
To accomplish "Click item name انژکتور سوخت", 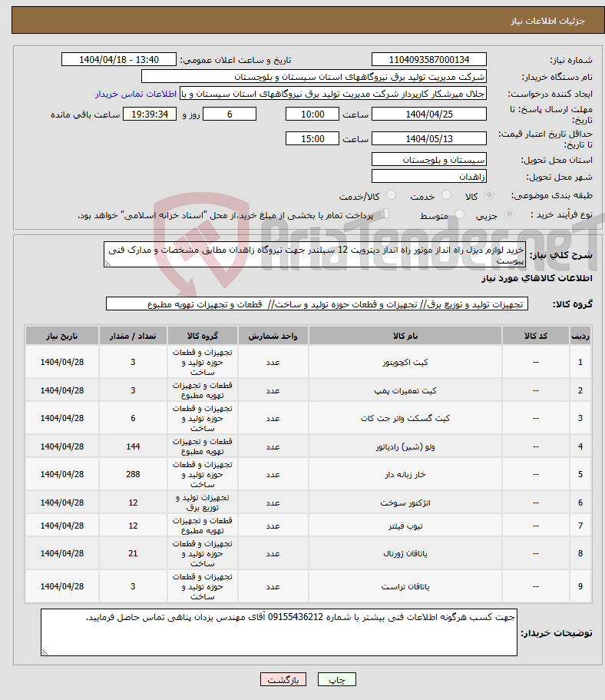I will point(405,503).
